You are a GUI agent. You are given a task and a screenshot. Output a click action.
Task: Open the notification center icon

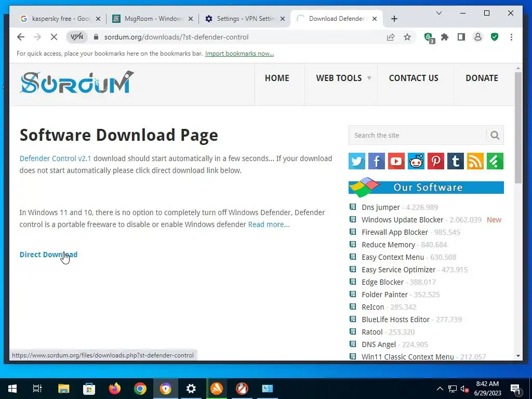tap(515, 389)
